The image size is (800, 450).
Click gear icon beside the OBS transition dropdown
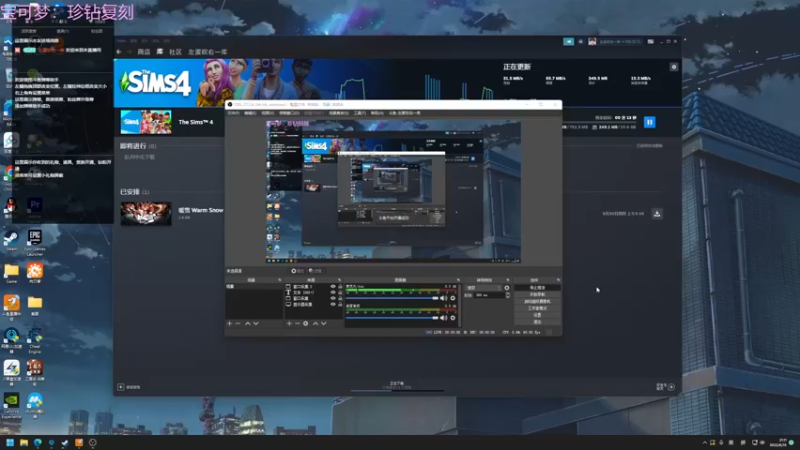507,288
